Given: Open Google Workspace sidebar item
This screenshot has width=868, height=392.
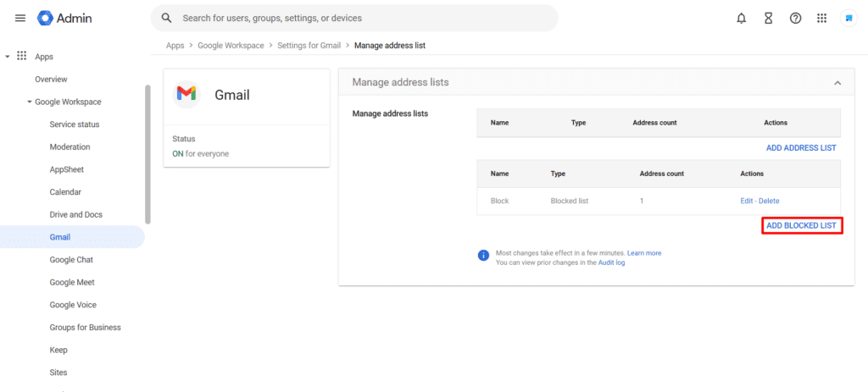Looking at the screenshot, I should tap(68, 102).
